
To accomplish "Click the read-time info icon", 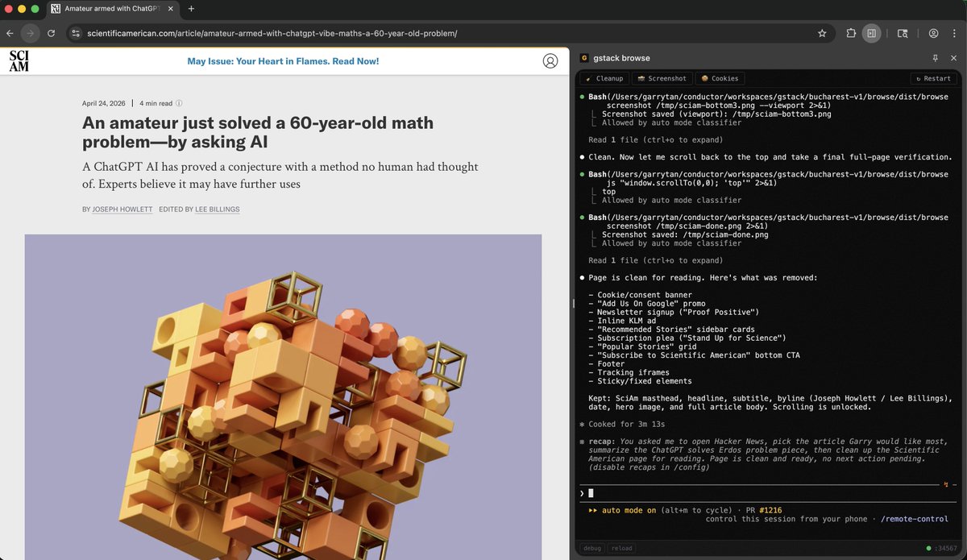I will tap(179, 103).
